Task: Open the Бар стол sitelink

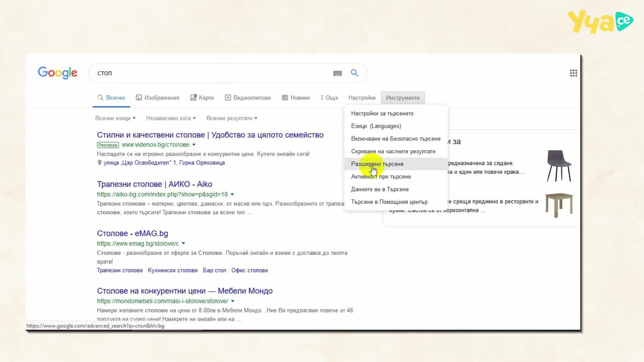Action: (214, 270)
